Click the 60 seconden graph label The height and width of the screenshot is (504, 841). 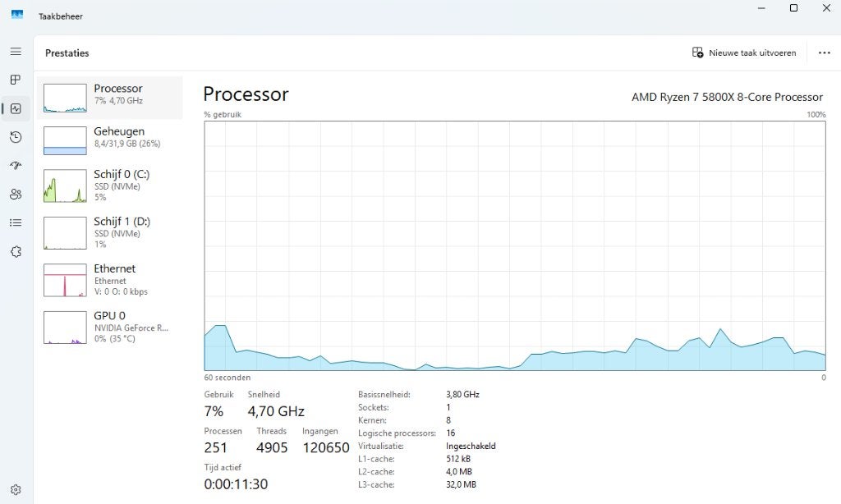(227, 378)
